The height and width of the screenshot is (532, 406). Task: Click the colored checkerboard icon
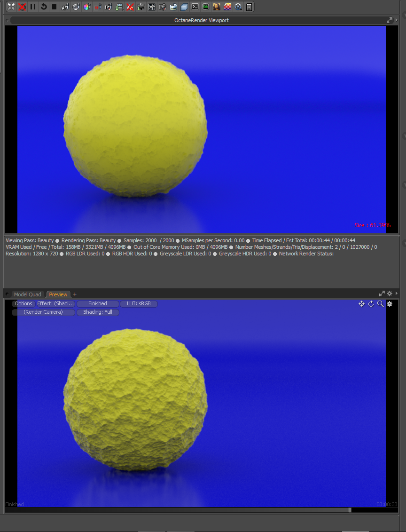227,7
